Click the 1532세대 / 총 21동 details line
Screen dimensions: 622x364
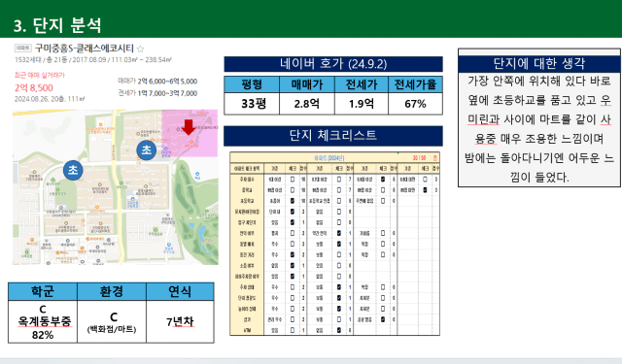(x=93, y=60)
